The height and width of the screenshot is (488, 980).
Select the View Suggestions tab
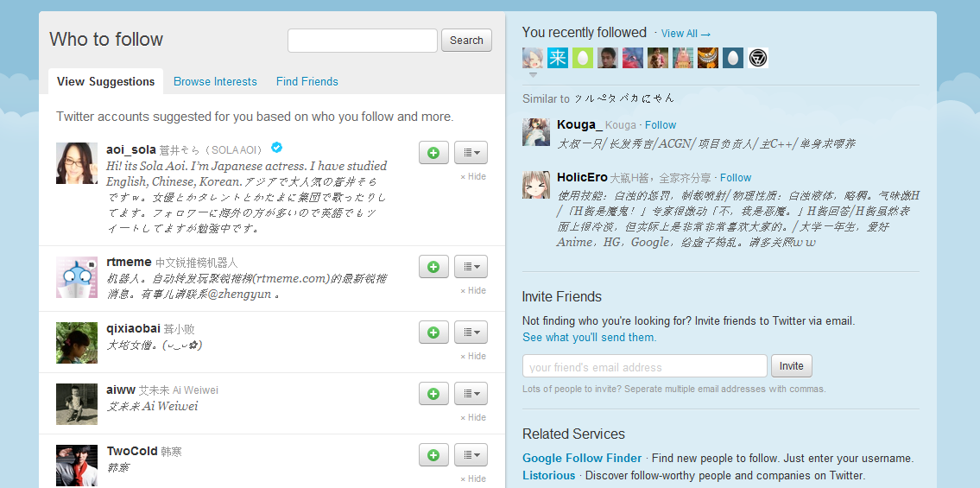[x=105, y=81]
